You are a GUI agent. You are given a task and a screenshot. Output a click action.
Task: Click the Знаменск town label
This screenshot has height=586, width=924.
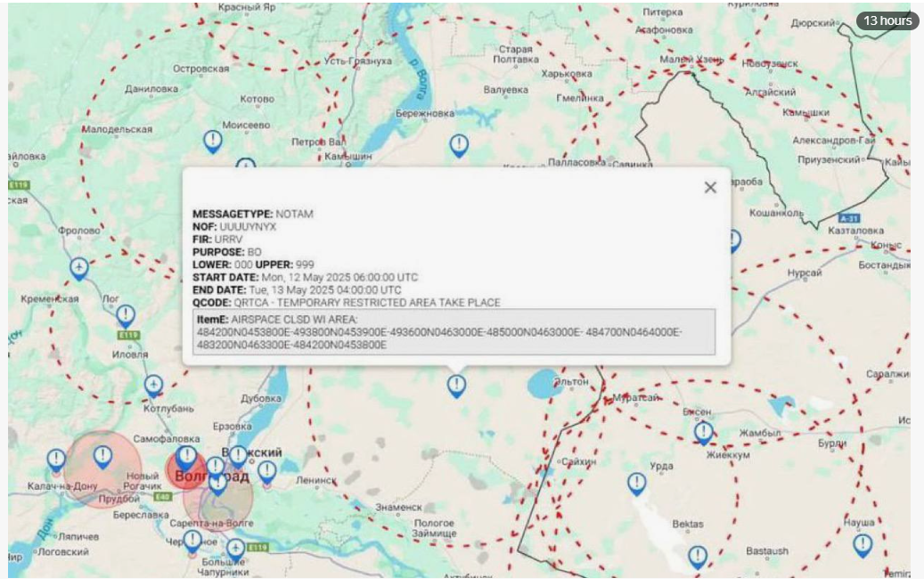tap(399, 507)
